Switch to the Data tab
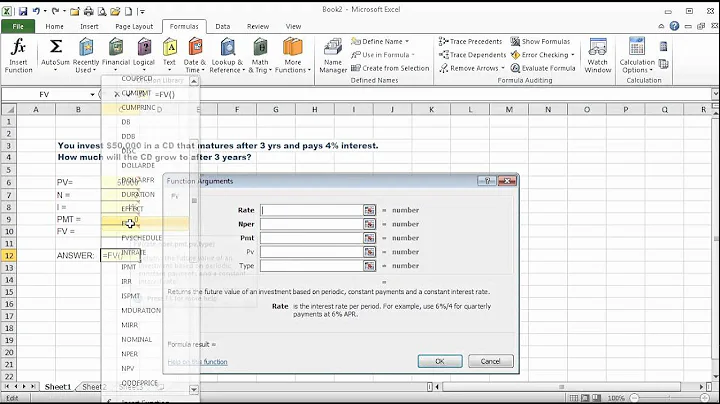This screenshot has height=404, width=720. point(223,26)
